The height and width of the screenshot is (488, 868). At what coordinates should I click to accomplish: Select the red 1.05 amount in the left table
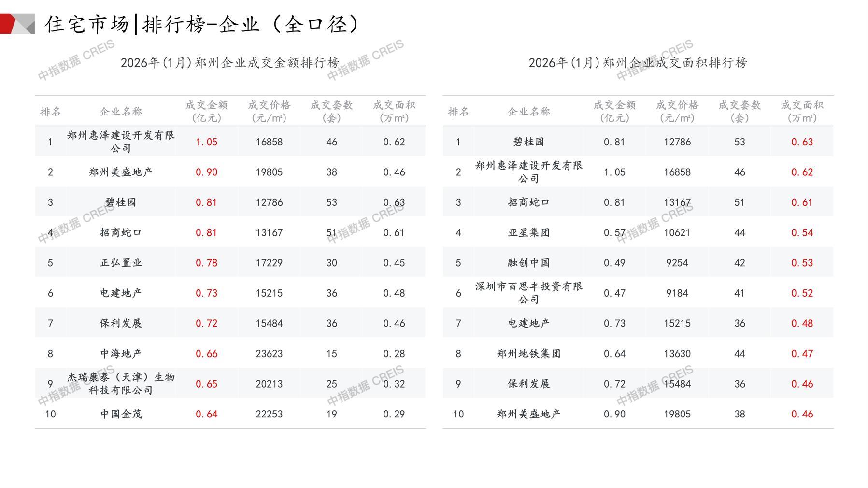[206, 142]
